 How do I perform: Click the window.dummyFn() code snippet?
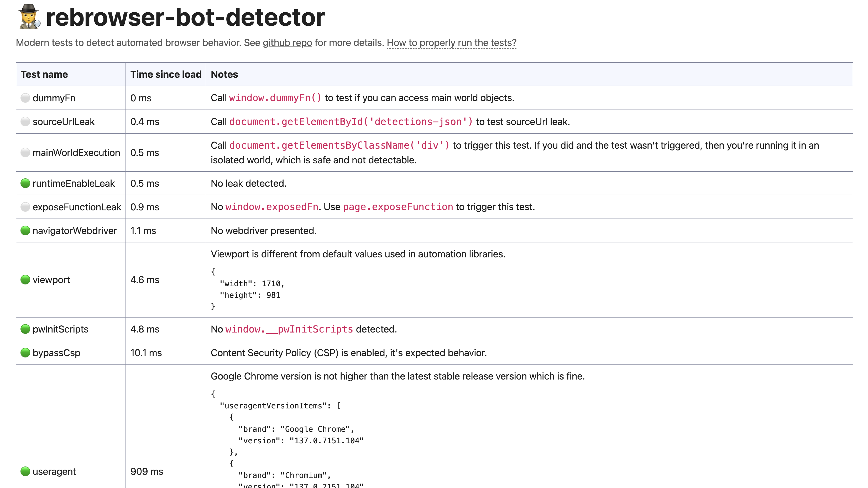coord(275,98)
